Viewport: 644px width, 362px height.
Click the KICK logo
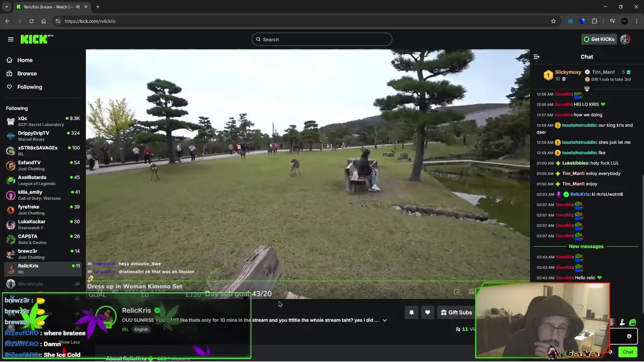36,39
